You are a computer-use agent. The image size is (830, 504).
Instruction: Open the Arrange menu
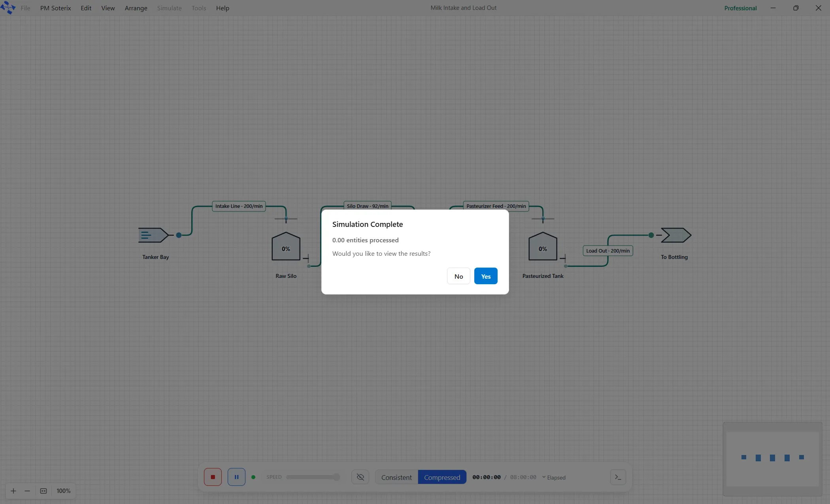click(x=136, y=8)
